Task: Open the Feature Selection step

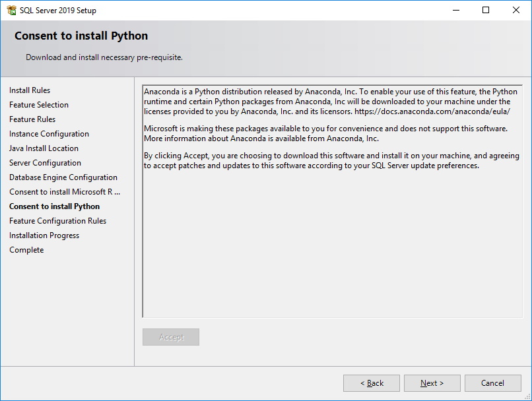Action: tap(39, 105)
